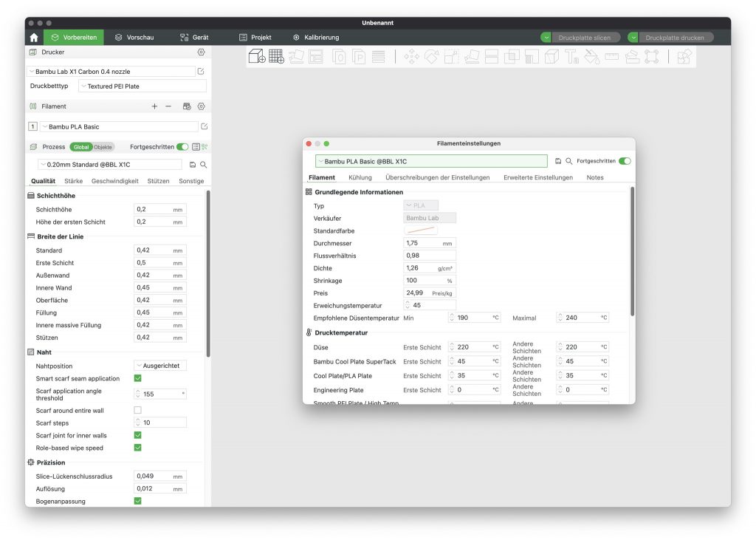Viewport: 756px width, 540px height.
Task: Add a filament with the plus icon
Action: tap(154, 106)
